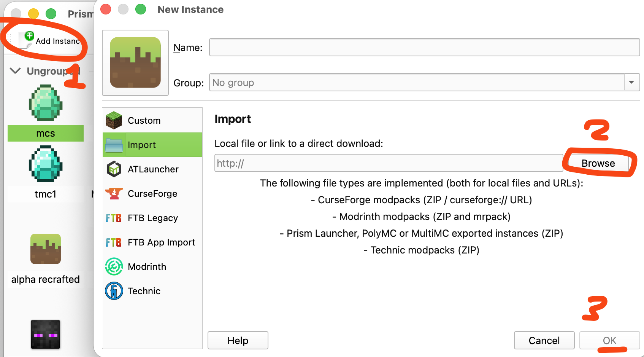Select the enderman face instance icon
This screenshot has height=357, width=644.
[46, 334]
